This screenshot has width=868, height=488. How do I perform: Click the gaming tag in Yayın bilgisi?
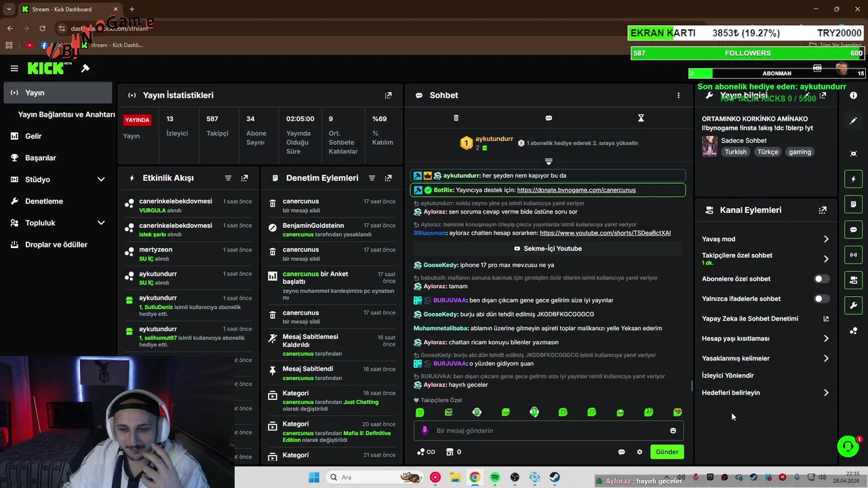800,152
